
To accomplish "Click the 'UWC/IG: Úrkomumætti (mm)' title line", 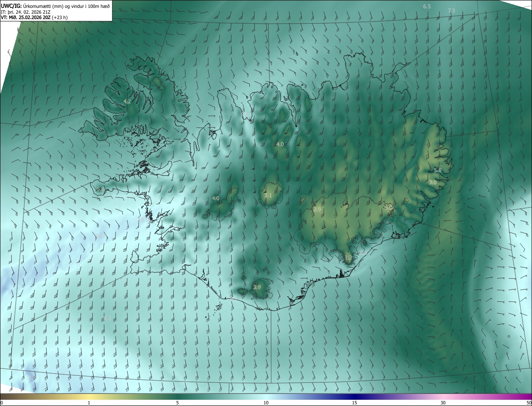I will [55, 5].
